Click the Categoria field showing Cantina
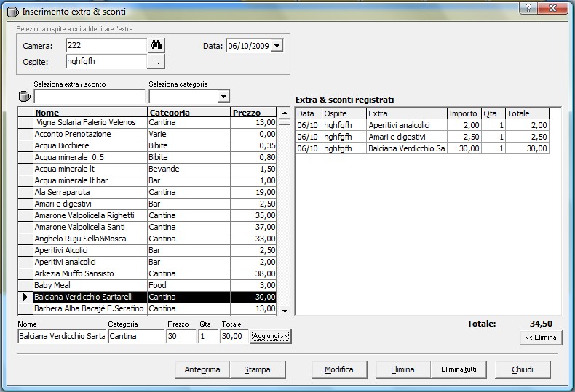This screenshot has width=575, height=392. (136, 336)
